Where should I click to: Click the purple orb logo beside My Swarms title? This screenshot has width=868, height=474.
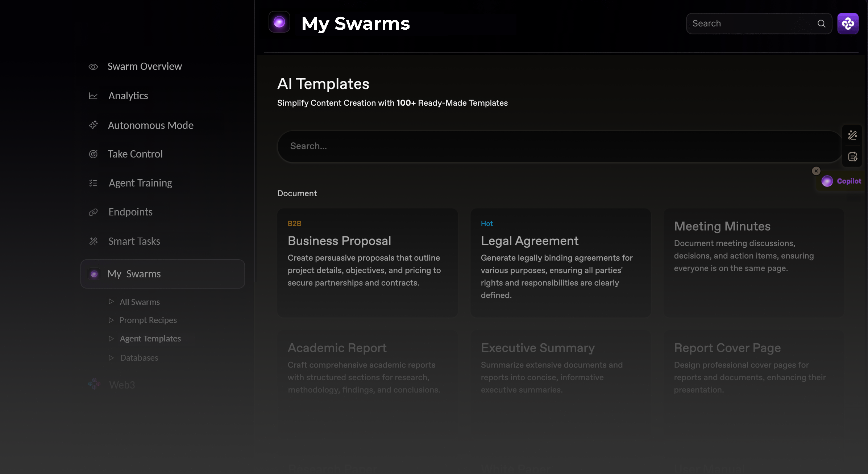click(x=279, y=22)
